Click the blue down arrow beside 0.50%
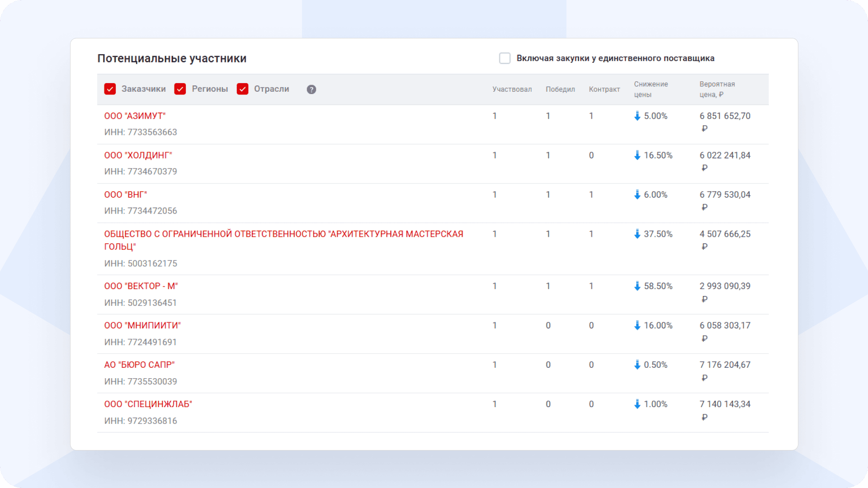Screen dimensions: 868x488 [637, 365]
